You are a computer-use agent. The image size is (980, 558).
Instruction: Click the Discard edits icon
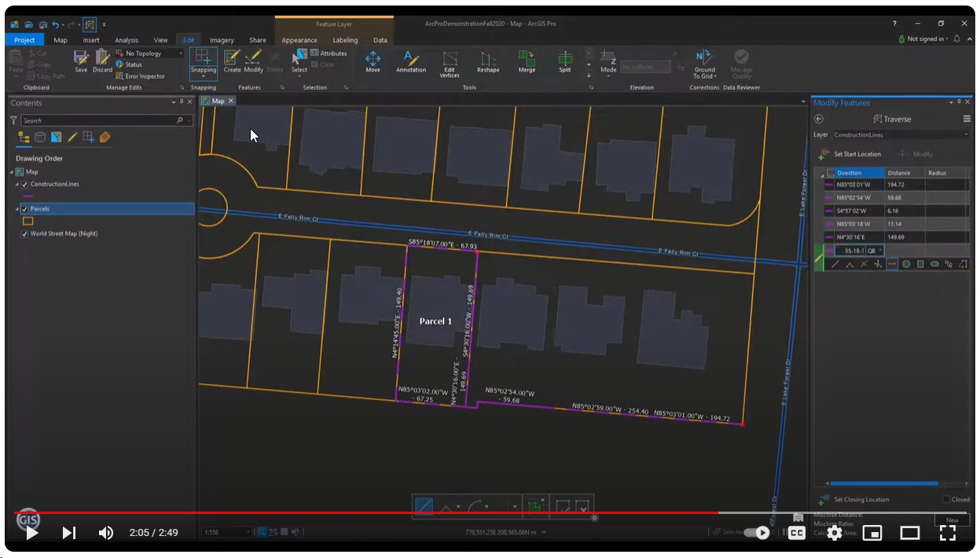tap(103, 57)
